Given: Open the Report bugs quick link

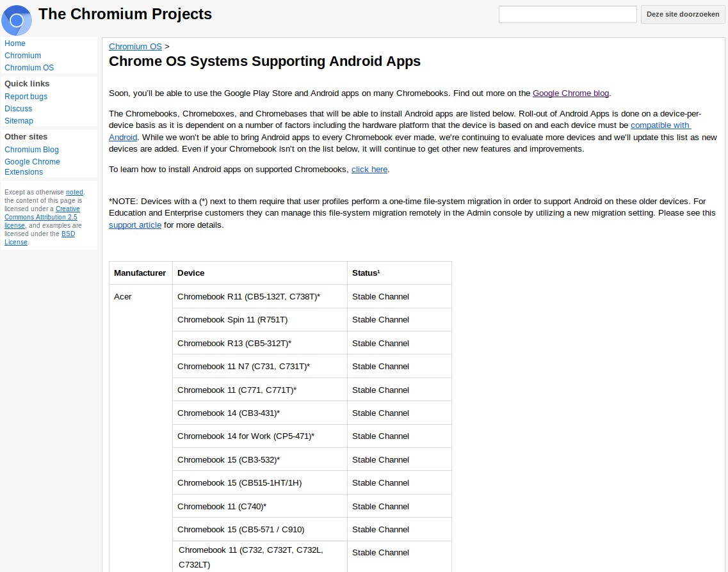Looking at the screenshot, I should click(26, 97).
